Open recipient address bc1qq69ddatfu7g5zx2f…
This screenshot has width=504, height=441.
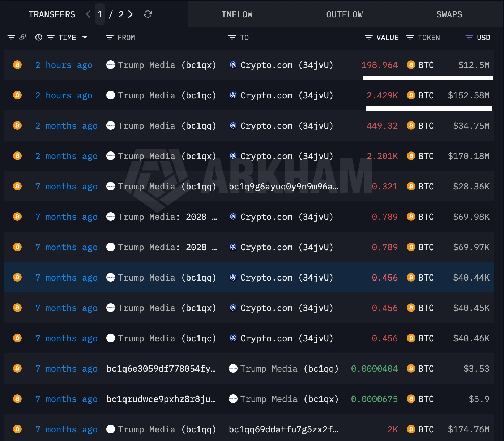pos(283,429)
